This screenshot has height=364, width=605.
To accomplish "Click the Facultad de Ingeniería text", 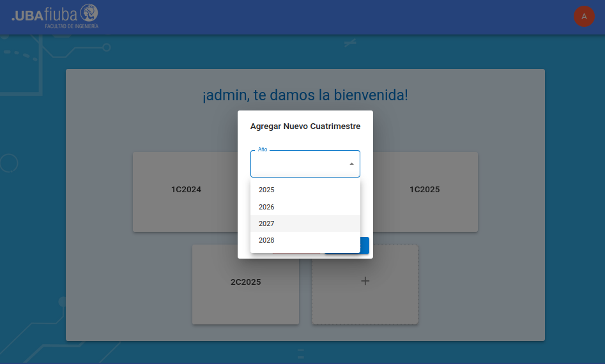I will [72, 27].
